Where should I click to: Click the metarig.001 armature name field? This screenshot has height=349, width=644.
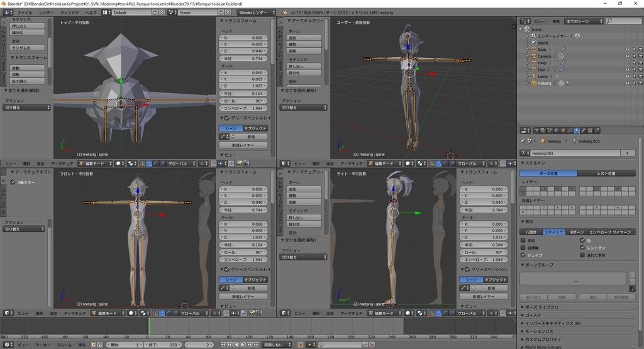(575, 153)
